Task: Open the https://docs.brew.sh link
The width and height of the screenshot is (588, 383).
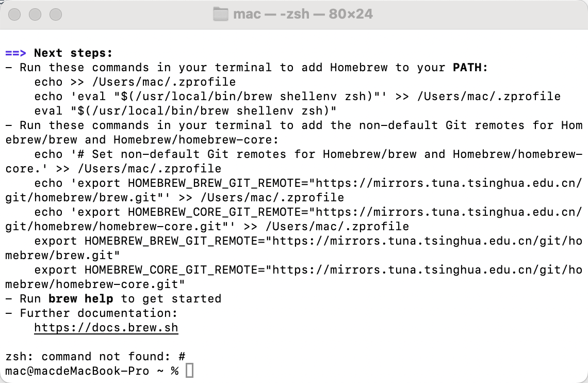Action: pyautogui.click(x=106, y=328)
